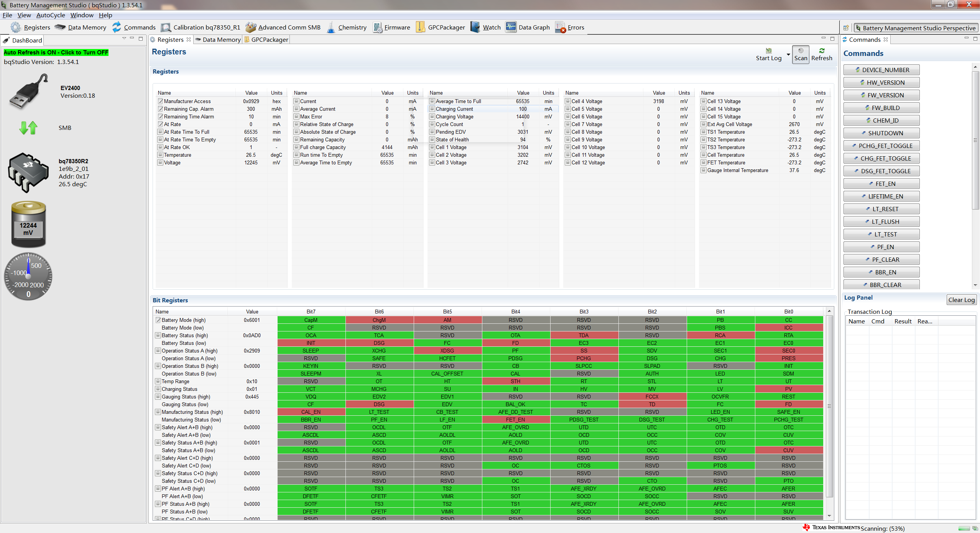Toggle log checkbox for Cell 1 Voltage
Screen dimensions: 980x533
pyautogui.click(x=432, y=148)
